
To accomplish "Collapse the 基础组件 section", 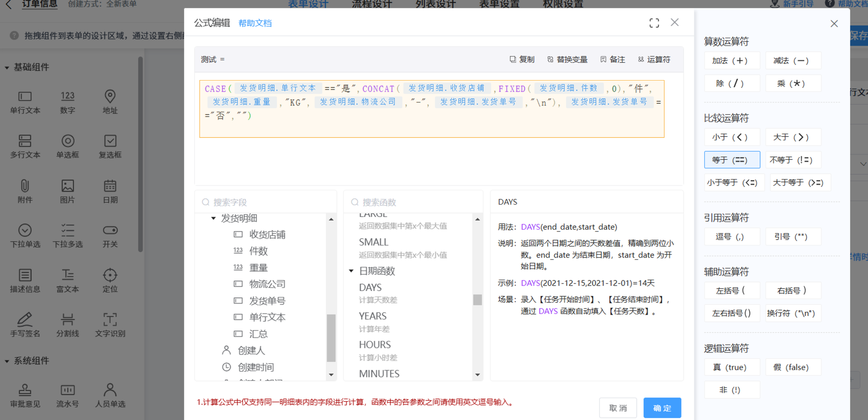I will click(x=7, y=67).
